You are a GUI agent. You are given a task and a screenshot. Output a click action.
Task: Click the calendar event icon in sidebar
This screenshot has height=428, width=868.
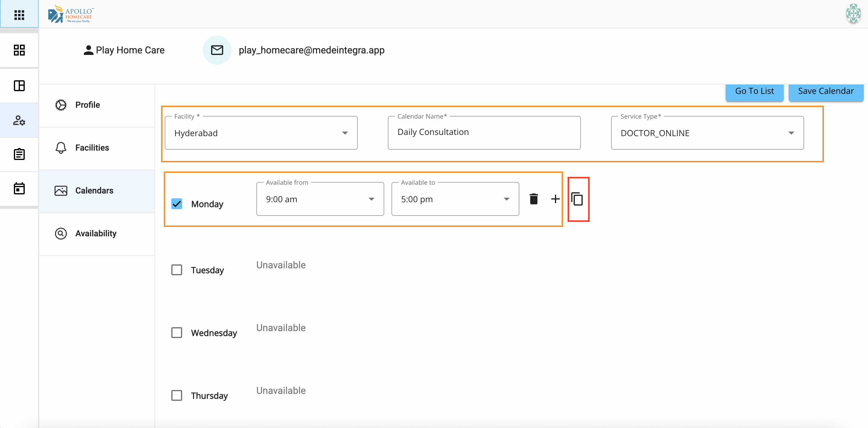(19, 189)
